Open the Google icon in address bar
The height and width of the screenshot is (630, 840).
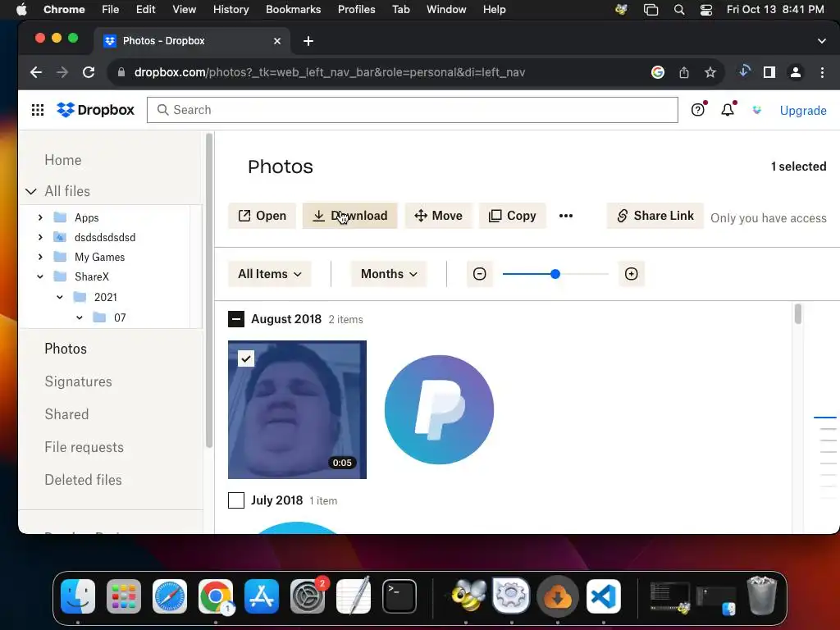[658, 72]
